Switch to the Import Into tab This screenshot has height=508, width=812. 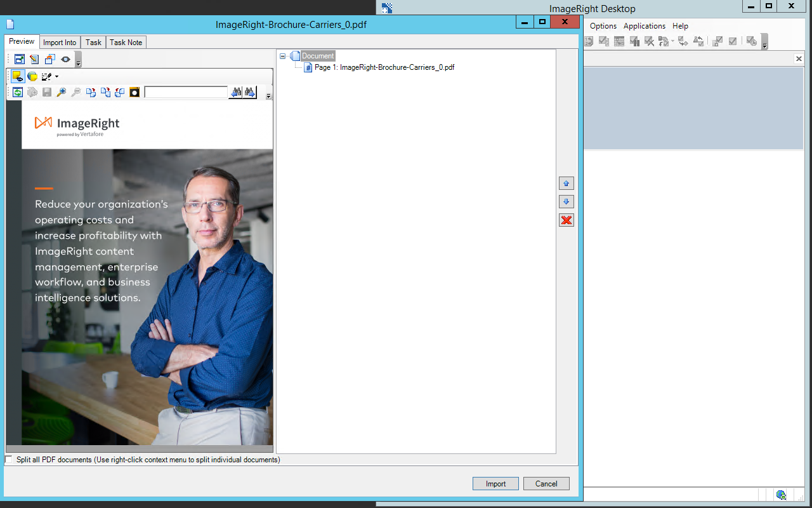(60, 42)
